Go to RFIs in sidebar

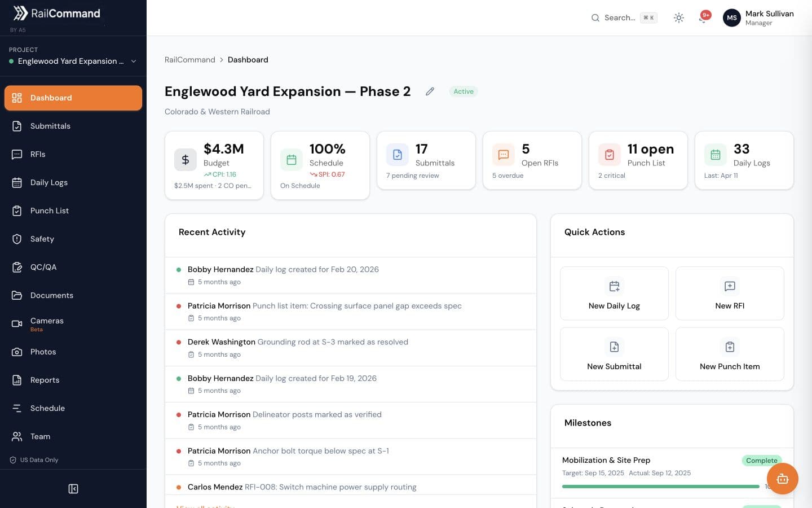[x=73, y=154]
